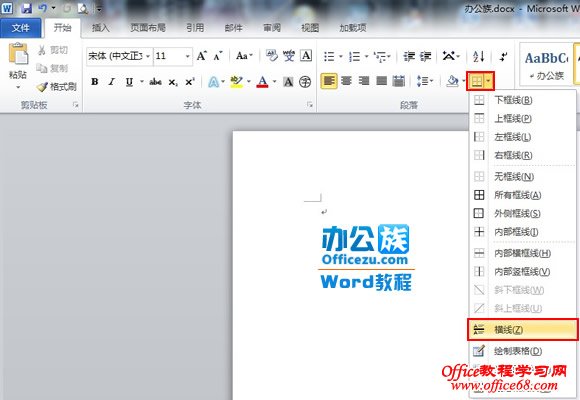
Task: Choose Horizontal Line (横线) menu item
Action: (x=522, y=329)
